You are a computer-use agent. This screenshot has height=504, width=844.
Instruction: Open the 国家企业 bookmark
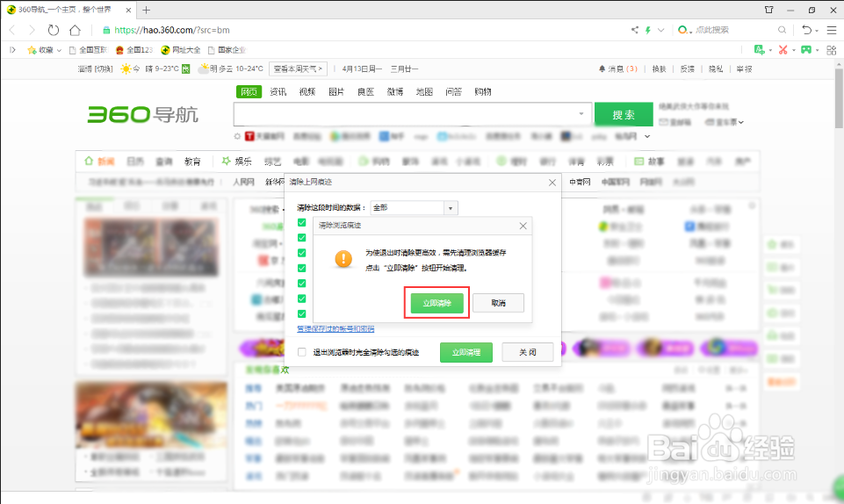(x=227, y=50)
